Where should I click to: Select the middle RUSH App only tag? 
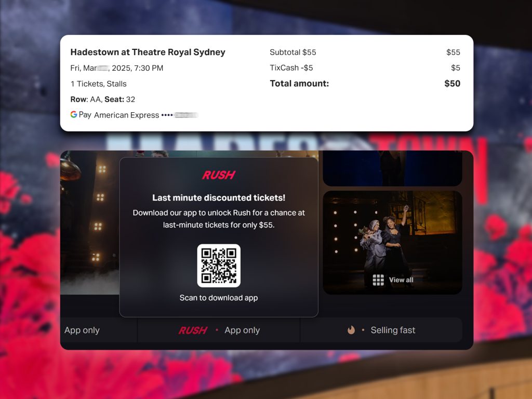(x=219, y=330)
